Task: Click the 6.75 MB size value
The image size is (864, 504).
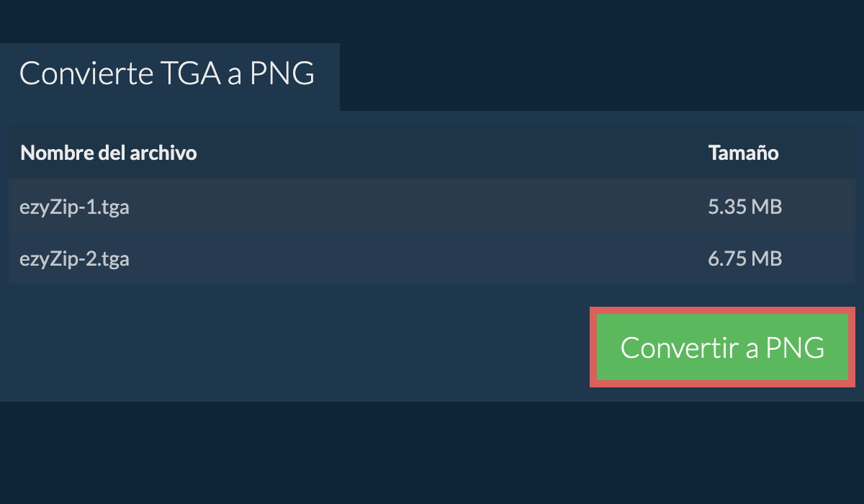Action: click(744, 258)
